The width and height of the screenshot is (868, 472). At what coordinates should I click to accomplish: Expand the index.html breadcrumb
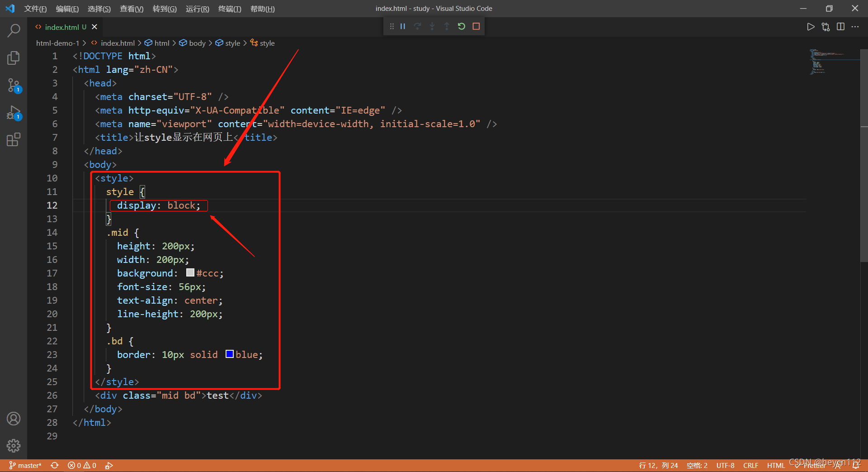click(113, 43)
